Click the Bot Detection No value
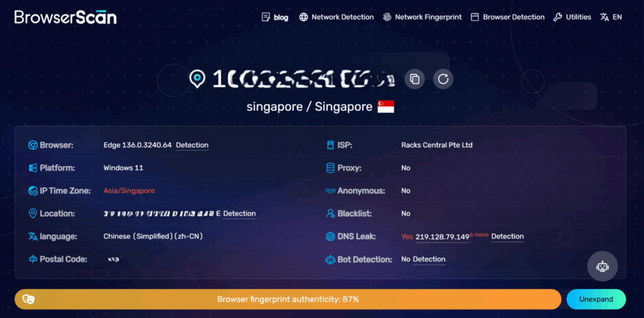This screenshot has width=644, height=318. click(x=406, y=259)
